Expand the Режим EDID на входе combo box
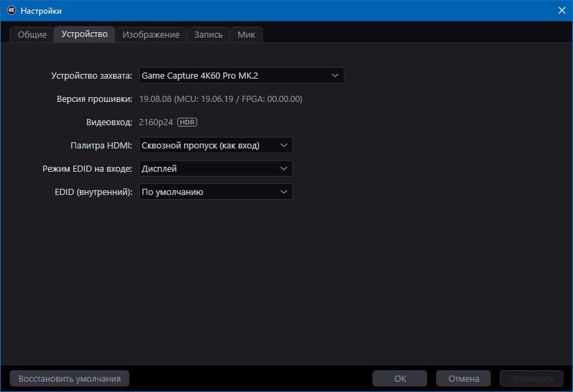 tap(216, 169)
